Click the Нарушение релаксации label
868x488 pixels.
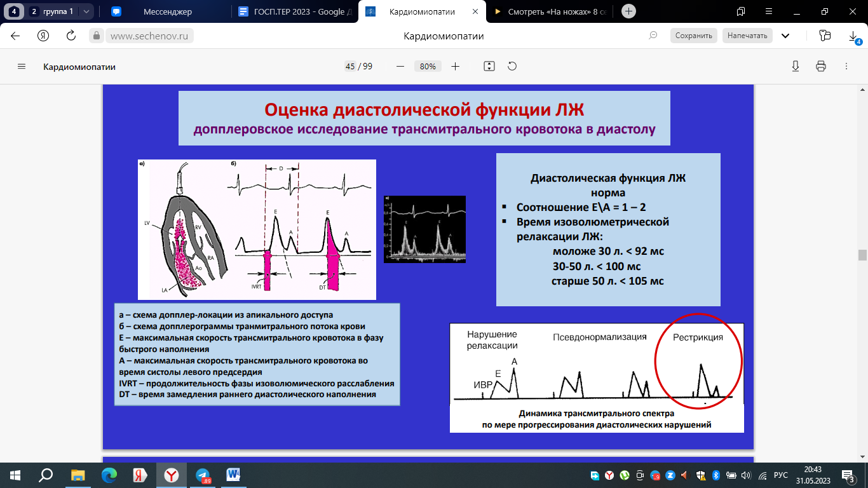492,340
